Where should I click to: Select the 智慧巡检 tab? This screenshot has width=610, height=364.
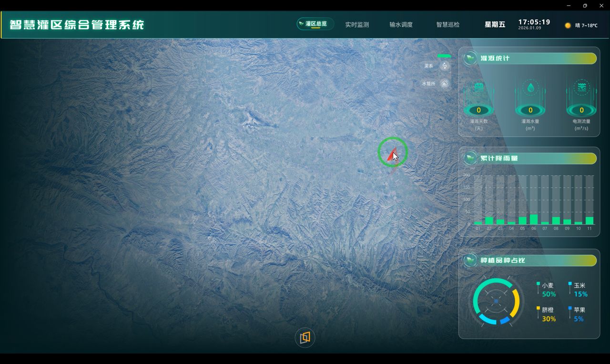click(x=448, y=24)
